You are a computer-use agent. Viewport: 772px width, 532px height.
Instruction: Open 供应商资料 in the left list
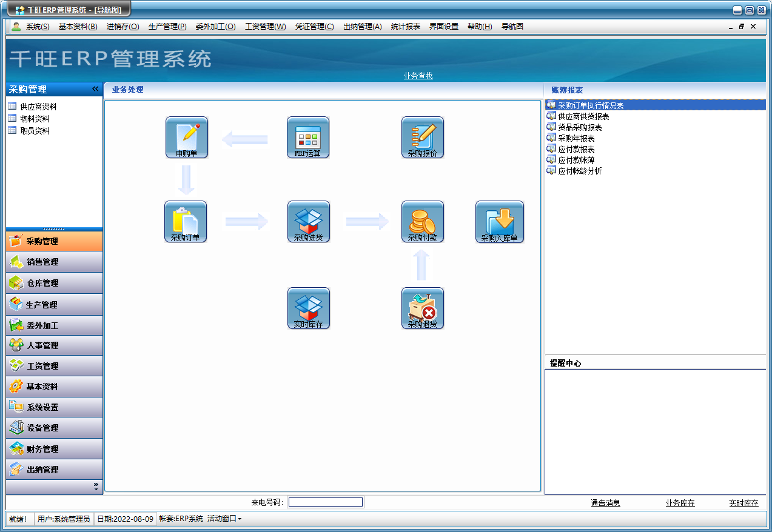(x=39, y=107)
